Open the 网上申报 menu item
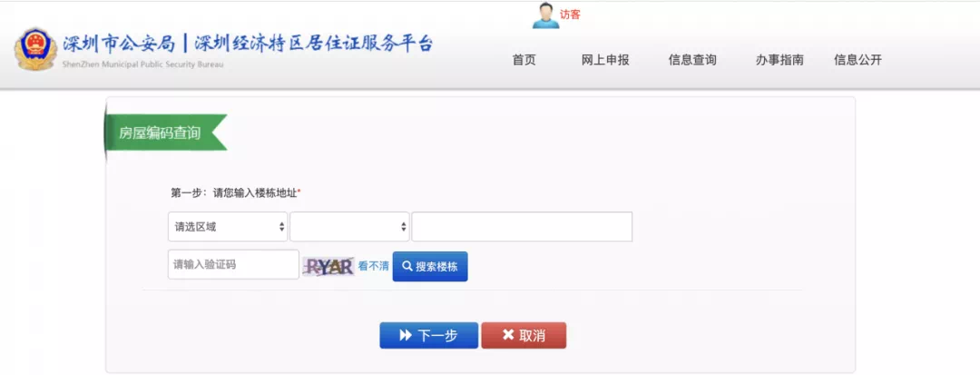Viewport: 980px width, 375px height. 605,60
